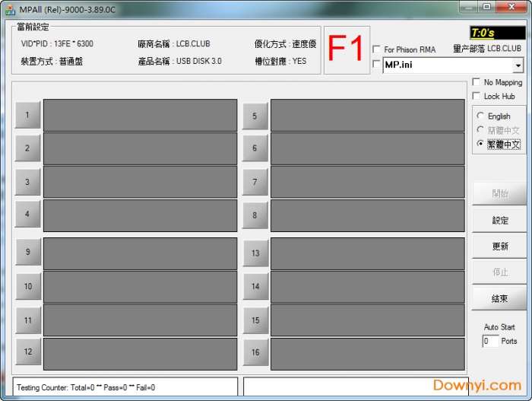Click port button 3

(x=27, y=182)
